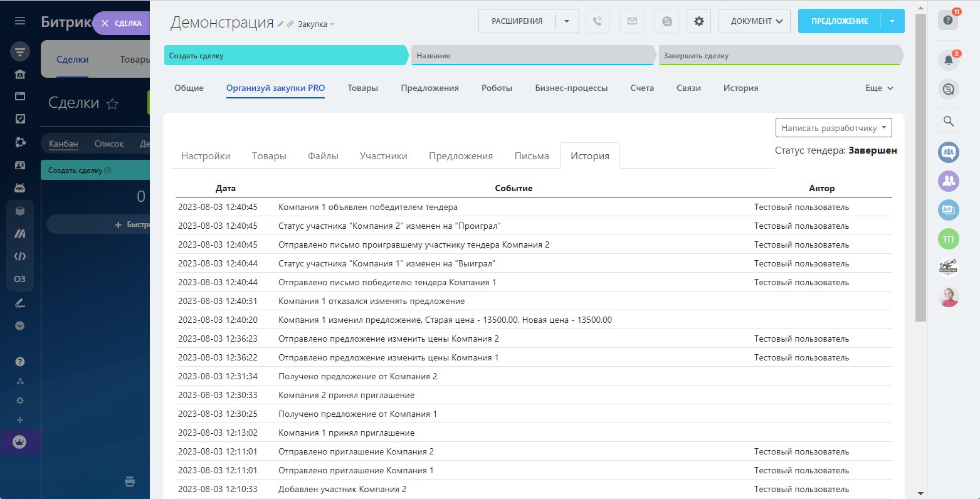This screenshot has height=499, width=980.
Task: Expand the Написать разработчику dropdown
Action: [833, 128]
